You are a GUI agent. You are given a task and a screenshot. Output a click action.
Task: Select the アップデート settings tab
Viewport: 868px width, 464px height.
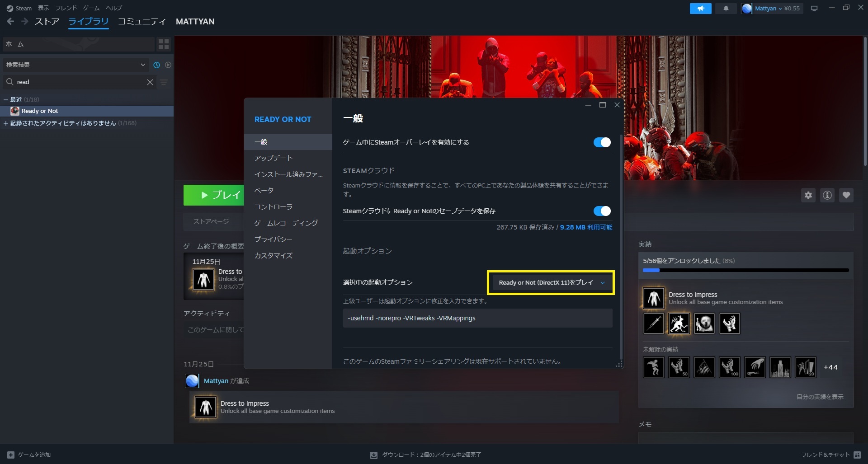(274, 158)
